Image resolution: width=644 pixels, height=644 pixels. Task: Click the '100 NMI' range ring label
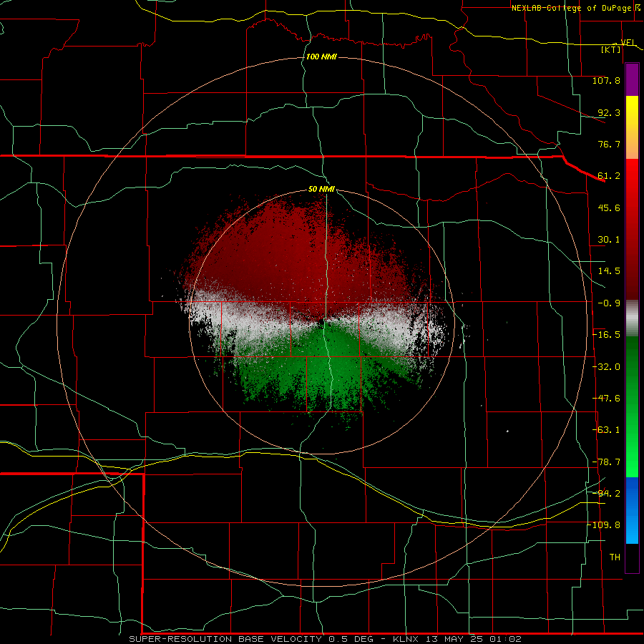click(x=321, y=57)
